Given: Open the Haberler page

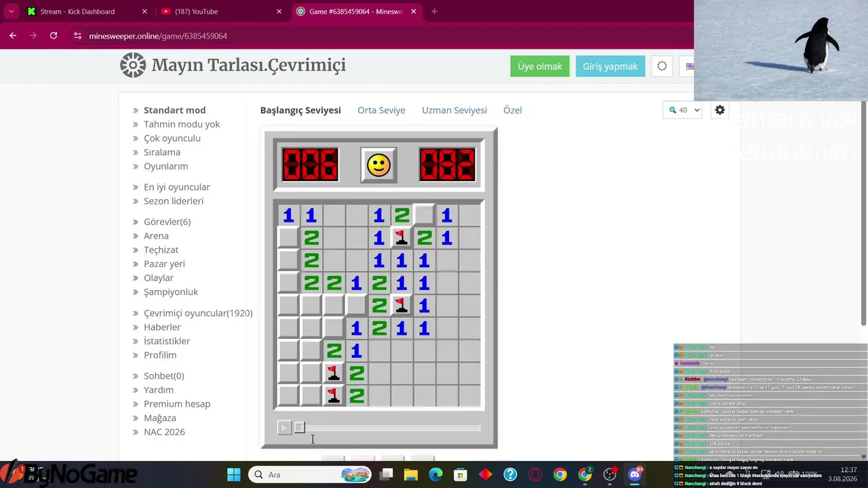Looking at the screenshot, I should pyautogui.click(x=162, y=327).
